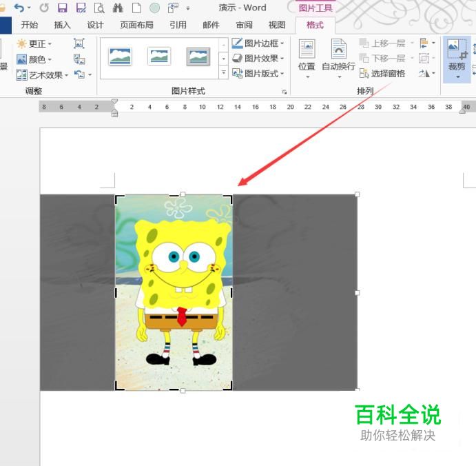This screenshot has height=466, width=476.
Task: Open the 自动换行 wrap text menu
Action: point(338,59)
